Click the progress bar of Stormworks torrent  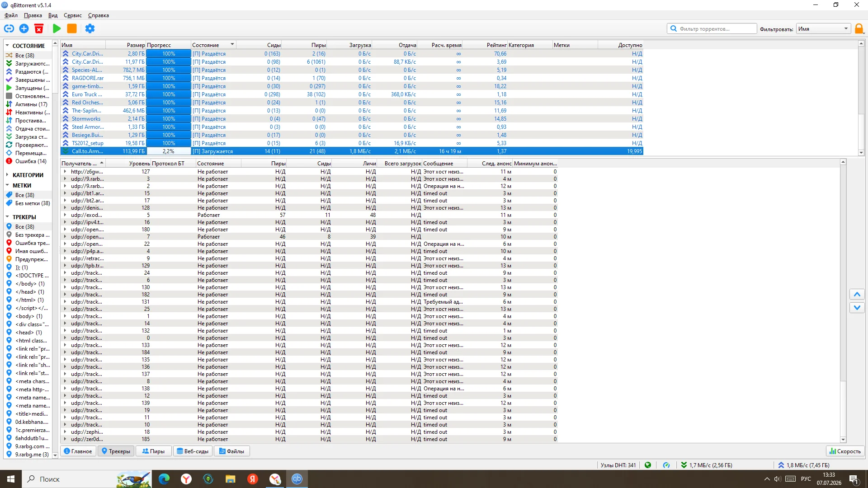click(x=169, y=119)
